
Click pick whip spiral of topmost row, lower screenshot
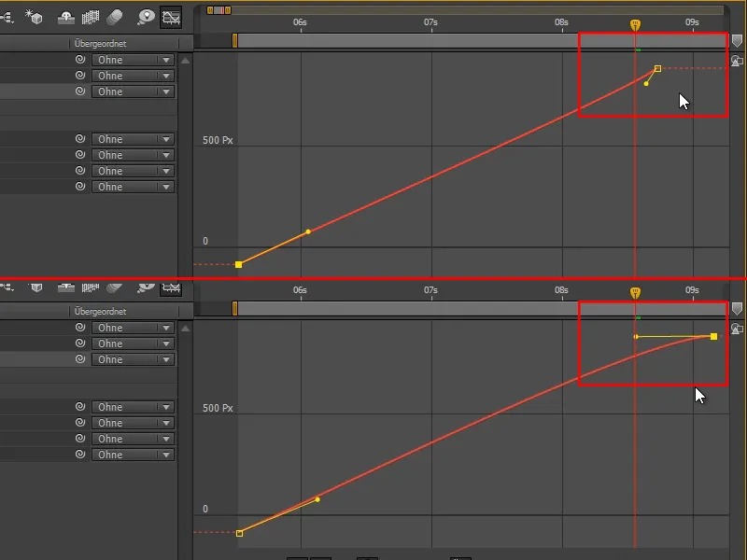coord(80,328)
